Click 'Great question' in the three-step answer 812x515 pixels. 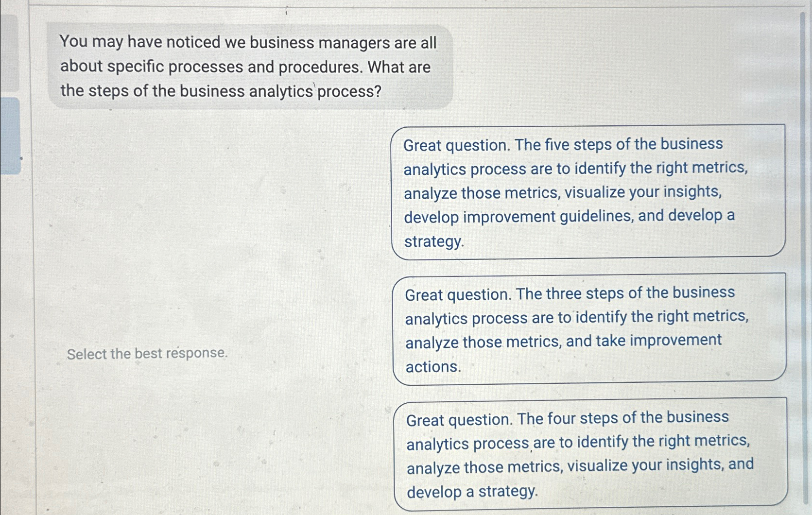(457, 294)
